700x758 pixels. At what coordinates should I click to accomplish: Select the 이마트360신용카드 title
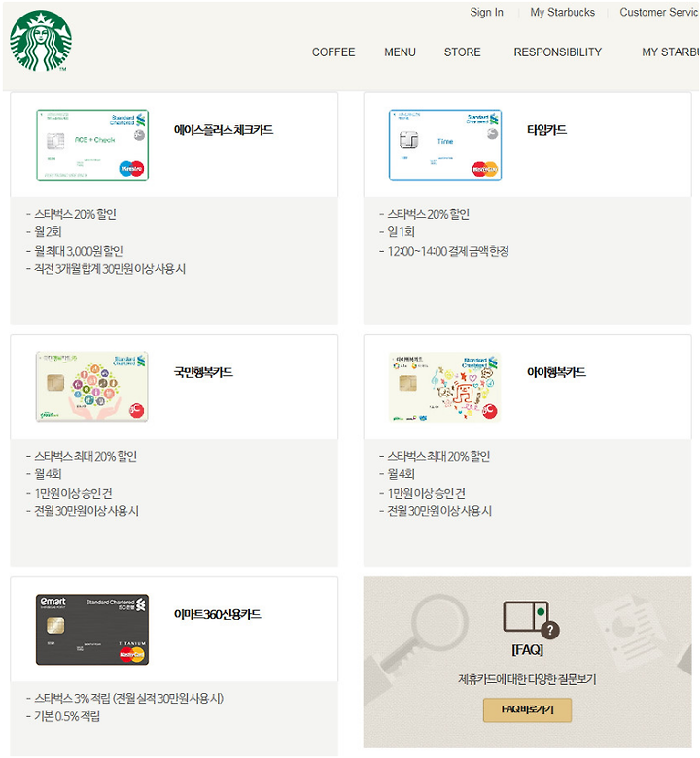pos(217,615)
